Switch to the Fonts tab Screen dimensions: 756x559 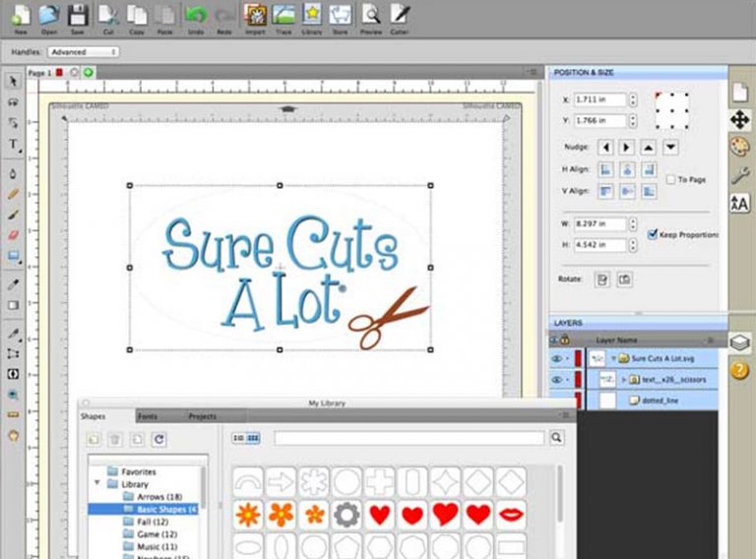[x=147, y=416]
